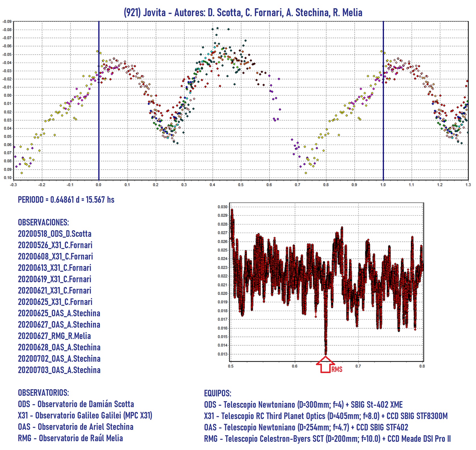Select observation '20200627_OAS_A.Stechina'
Image resolution: width=476 pixels, height=450 pixels.
point(59,325)
